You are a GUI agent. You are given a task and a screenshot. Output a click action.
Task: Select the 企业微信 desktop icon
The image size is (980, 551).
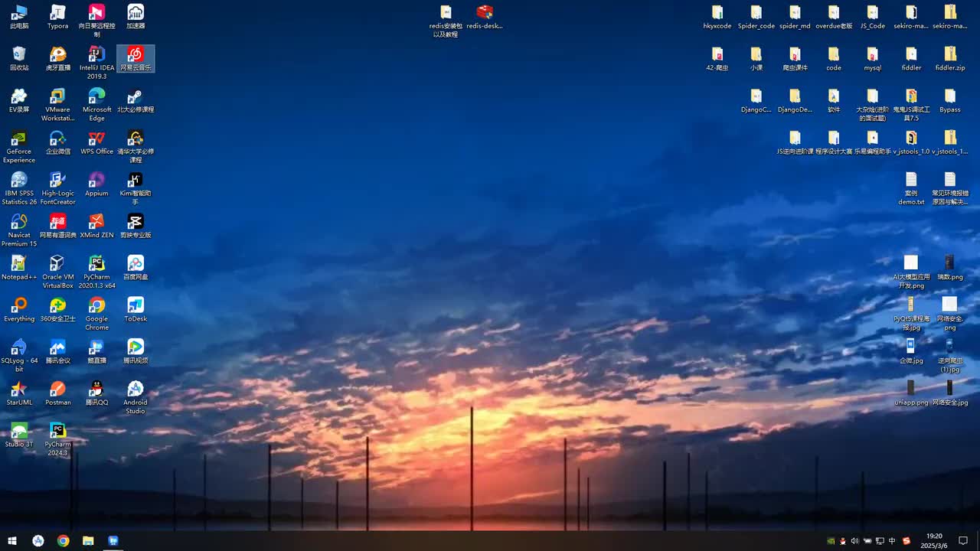point(57,142)
